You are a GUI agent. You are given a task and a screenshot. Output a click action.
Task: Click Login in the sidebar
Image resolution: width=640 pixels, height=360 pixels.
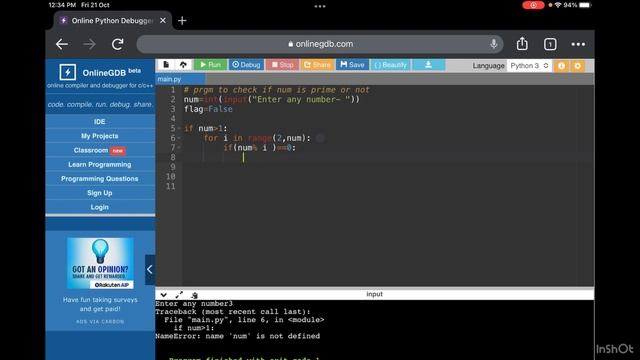click(100, 207)
